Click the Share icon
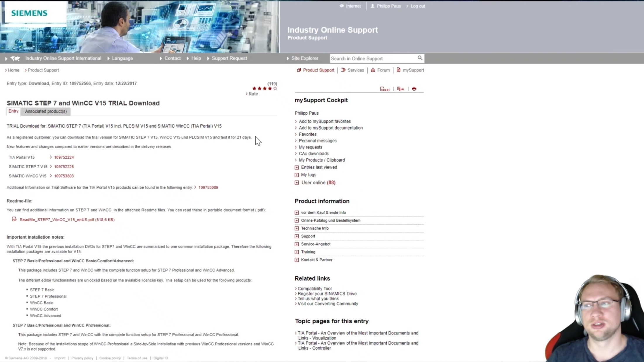 [385, 89]
